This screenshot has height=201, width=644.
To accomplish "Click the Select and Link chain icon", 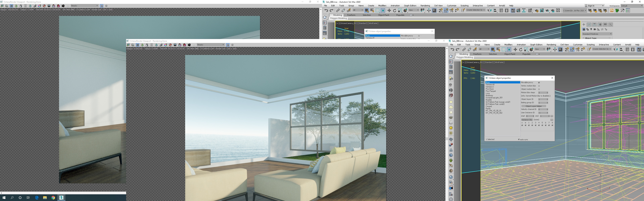I will 464,49.
